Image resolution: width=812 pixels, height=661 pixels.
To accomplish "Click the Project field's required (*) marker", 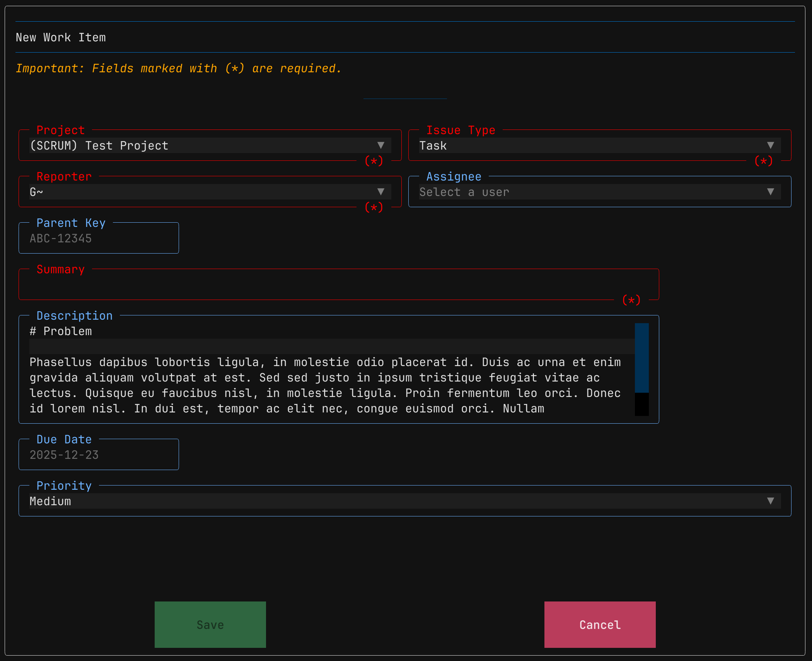I will coord(374,161).
